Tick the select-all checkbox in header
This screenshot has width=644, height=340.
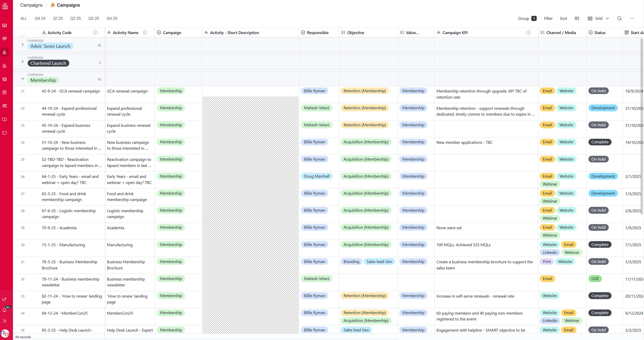pos(23,33)
